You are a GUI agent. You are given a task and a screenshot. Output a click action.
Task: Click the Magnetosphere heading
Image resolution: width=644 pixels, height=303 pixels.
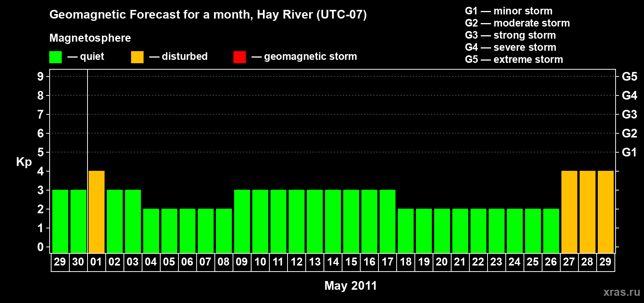(90, 38)
